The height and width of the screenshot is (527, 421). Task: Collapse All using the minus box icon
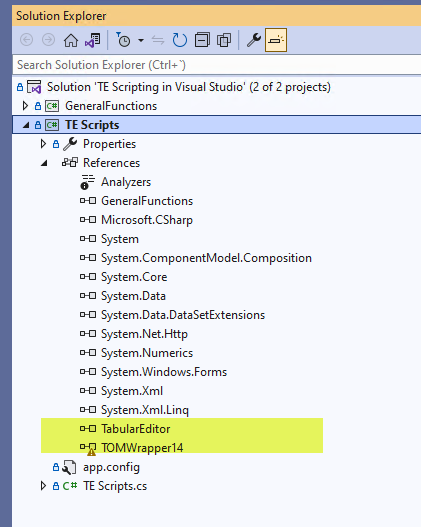pyautogui.click(x=202, y=40)
